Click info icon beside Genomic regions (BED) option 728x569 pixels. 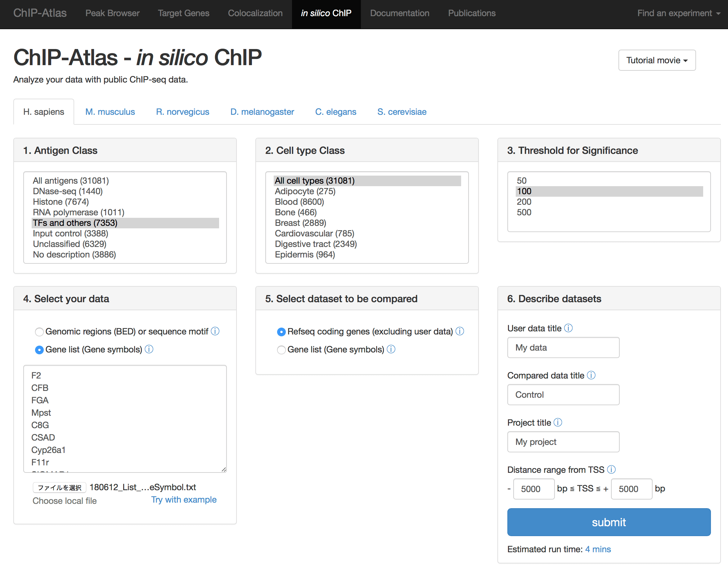point(215,331)
